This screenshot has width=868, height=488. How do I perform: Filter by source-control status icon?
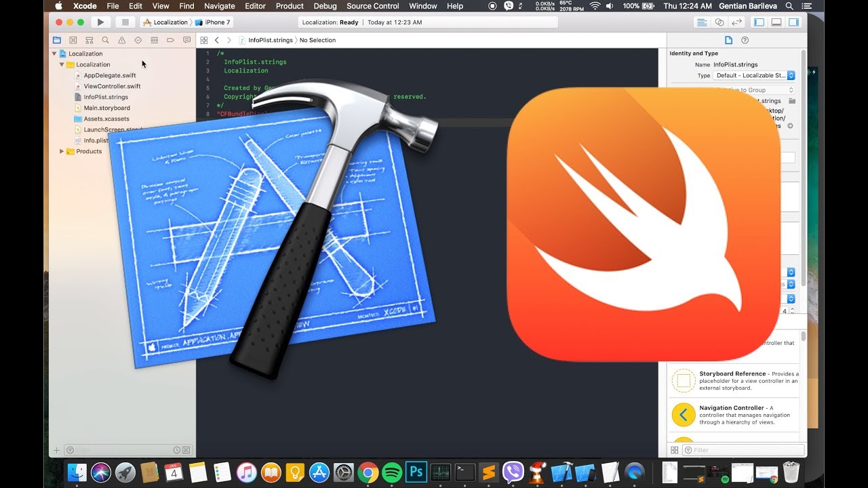[x=186, y=450]
